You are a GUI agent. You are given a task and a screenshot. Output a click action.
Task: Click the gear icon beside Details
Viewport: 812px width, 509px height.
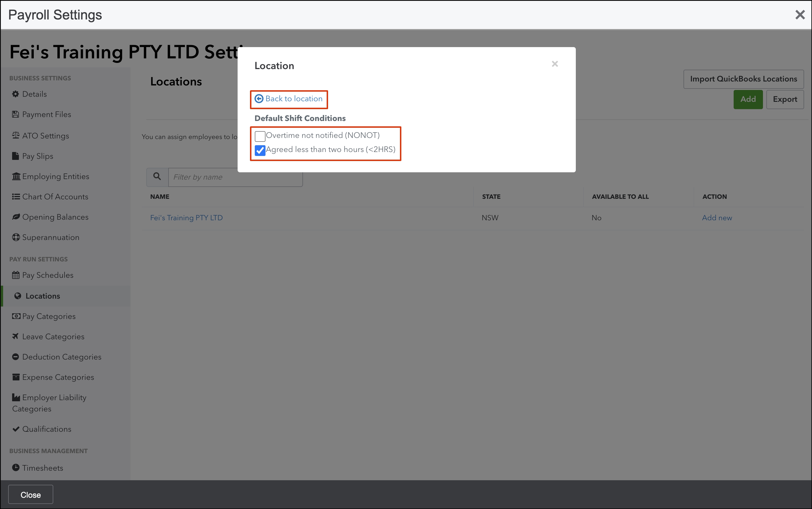(x=16, y=94)
